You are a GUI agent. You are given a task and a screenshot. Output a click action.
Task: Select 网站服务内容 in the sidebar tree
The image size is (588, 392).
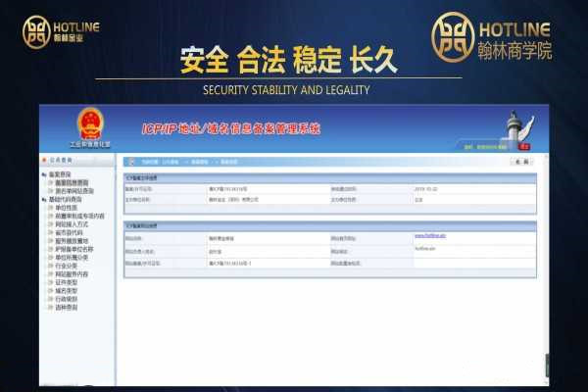point(72,274)
